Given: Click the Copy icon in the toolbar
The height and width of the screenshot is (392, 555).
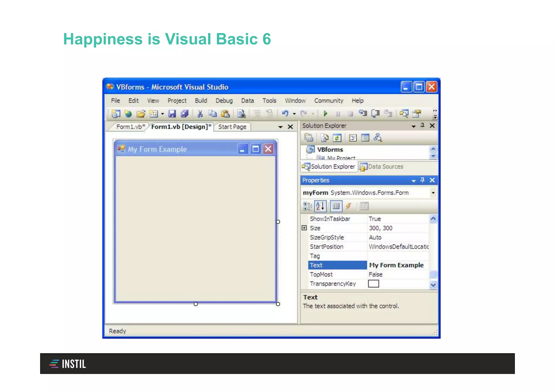Looking at the screenshot, I should point(212,114).
